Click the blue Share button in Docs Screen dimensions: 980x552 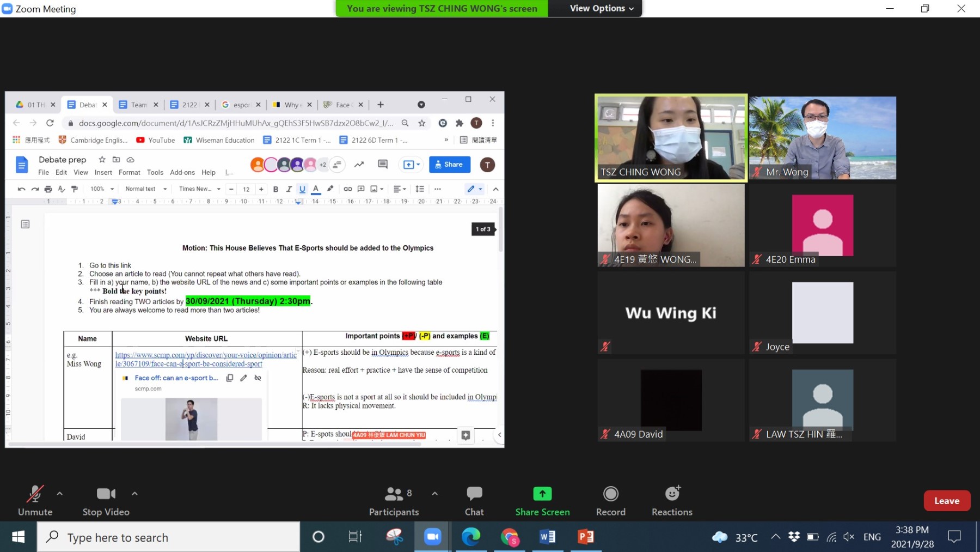click(x=450, y=165)
